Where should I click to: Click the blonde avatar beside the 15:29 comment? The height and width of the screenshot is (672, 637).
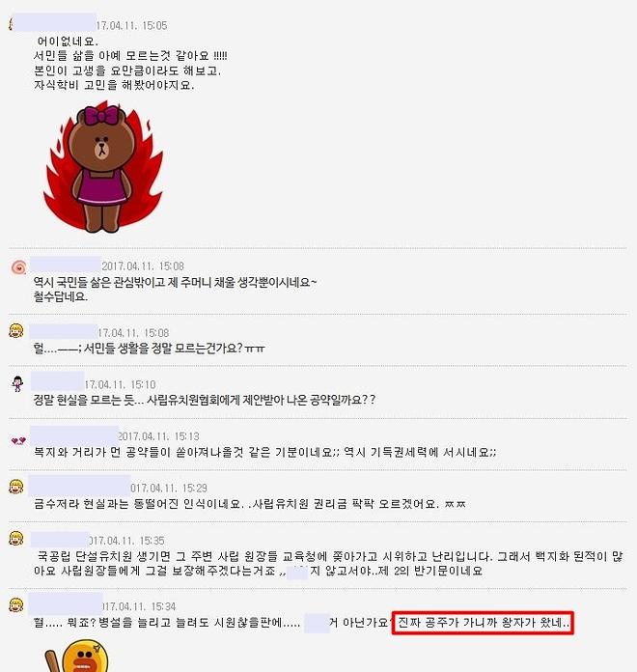[x=16, y=487]
